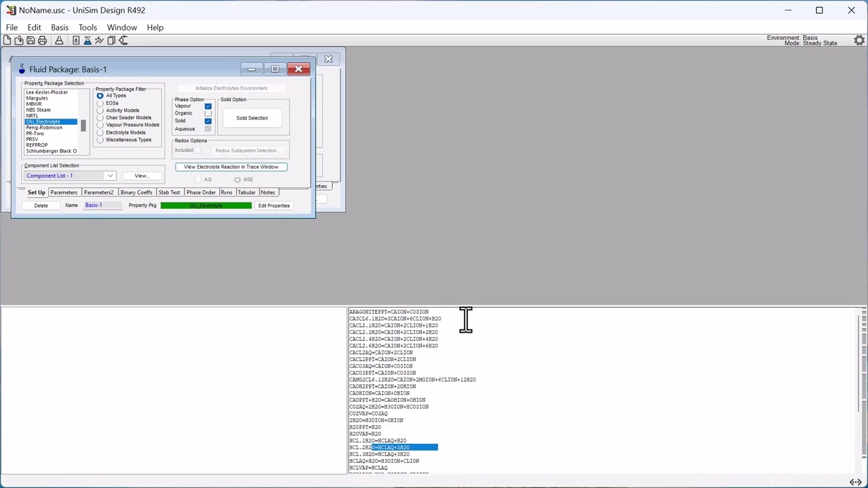Click the blue flask basis environment icon
Viewport: 868px width, 488px height.
coord(87,41)
